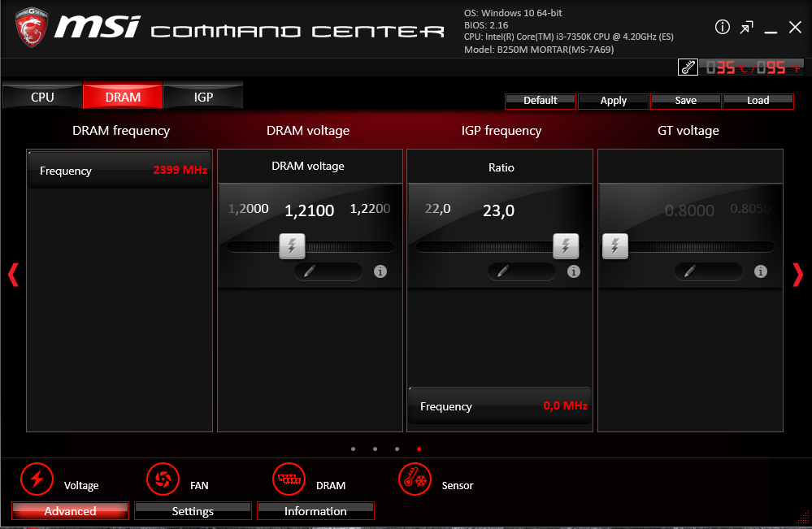This screenshot has width=812, height=529.
Task: Go to previous page with left arrow
Action: (x=14, y=275)
